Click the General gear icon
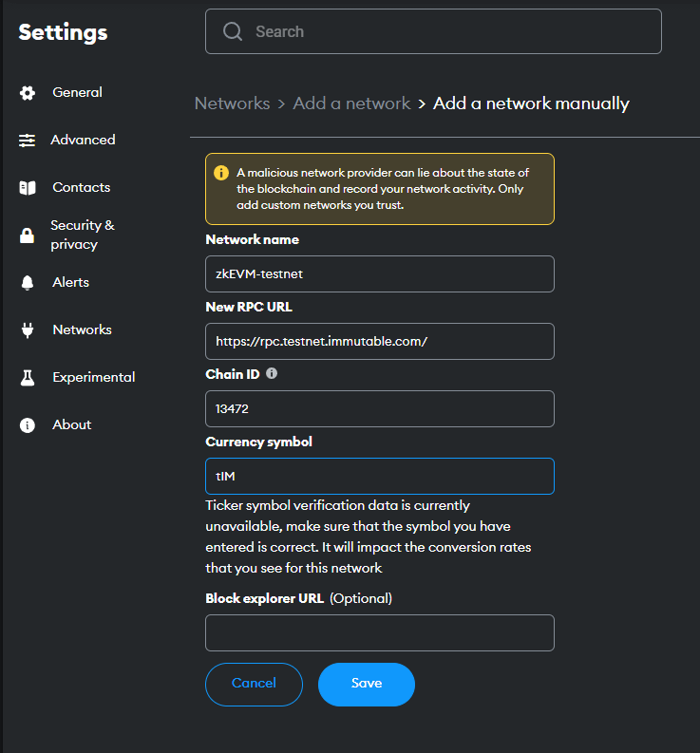The width and height of the screenshot is (700, 753). (28, 93)
